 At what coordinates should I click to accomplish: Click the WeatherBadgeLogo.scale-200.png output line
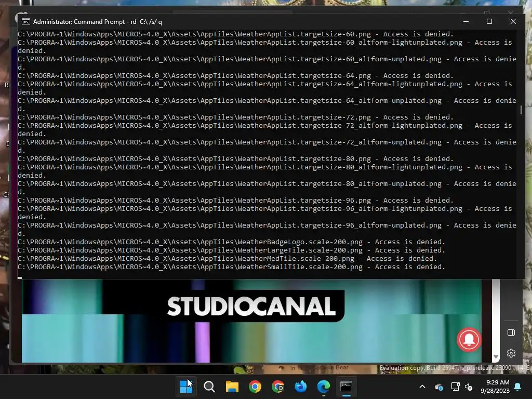pyautogui.click(x=231, y=242)
